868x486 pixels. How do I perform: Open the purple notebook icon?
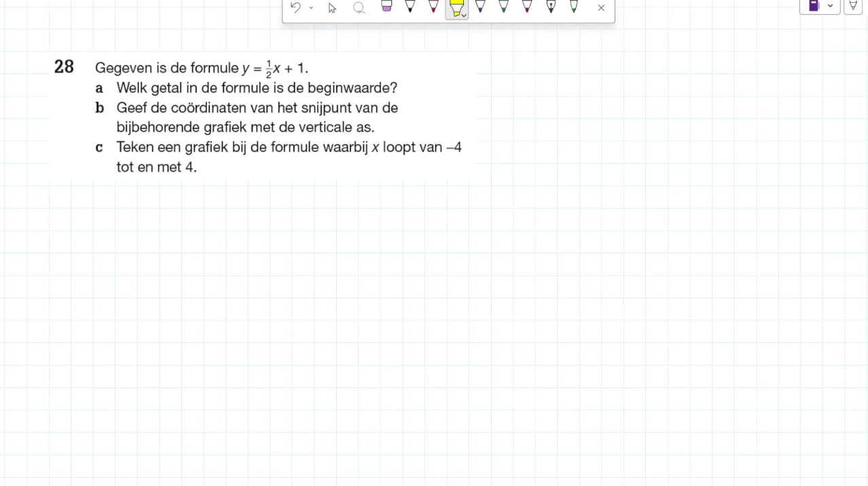click(814, 5)
